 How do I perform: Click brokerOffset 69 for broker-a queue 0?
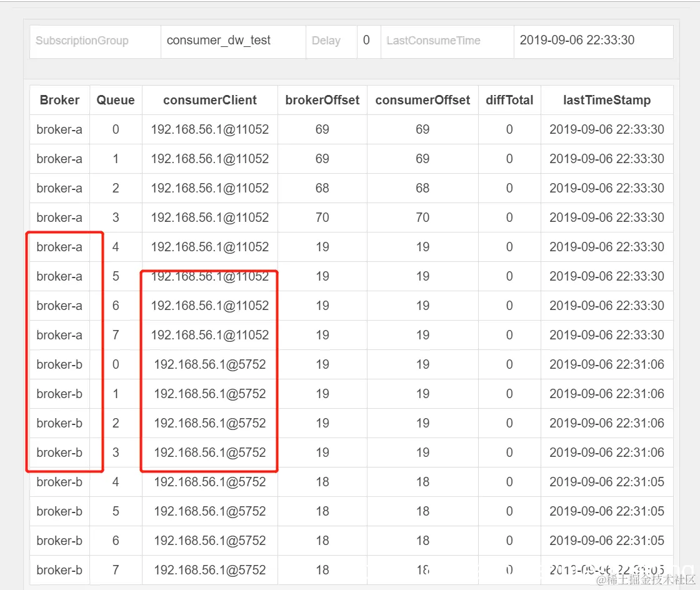coord(322,129)
